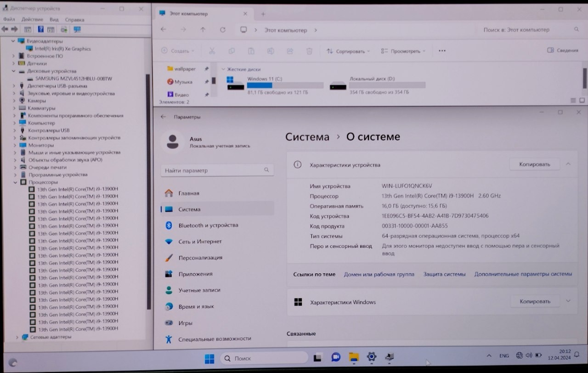Copy Windows specifications with Копировать
588x373 pixels.
coord(535,301)
